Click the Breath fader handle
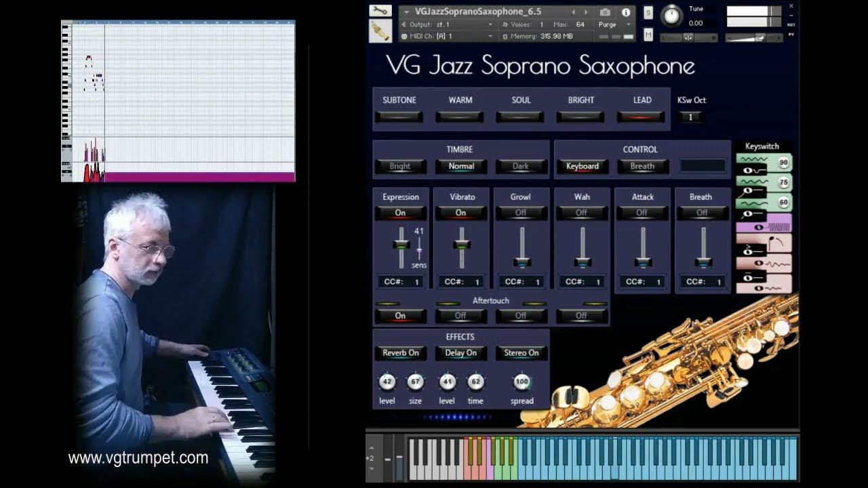Screen dimensions: 868x488 click(703, 262)
